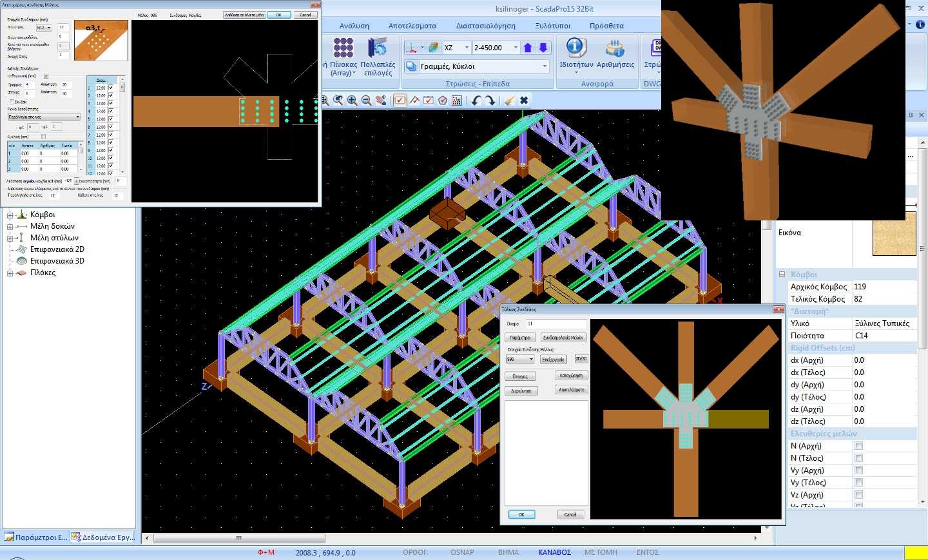Viewport: 928px width, 560px height.
Task: Click the undo arrow in the toolbar
Action: point(476,101)
